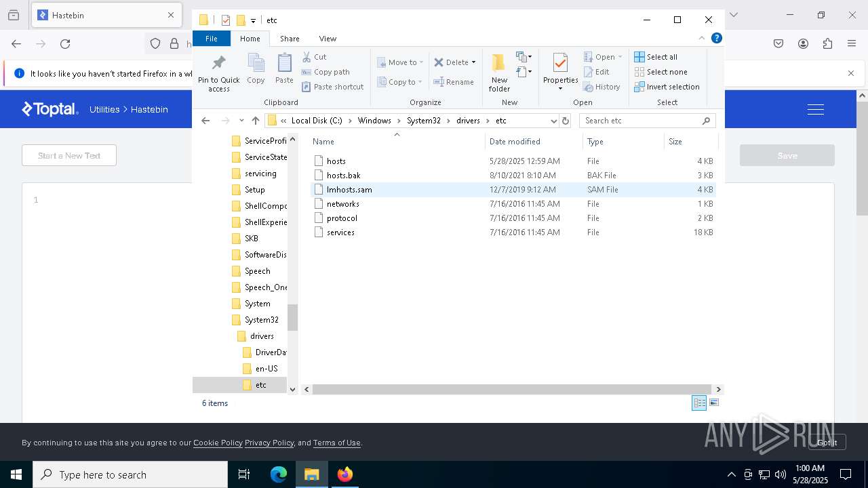868x488 pixels.
Task: Open the Privacy Policy link
Action: tap(269, 443)
